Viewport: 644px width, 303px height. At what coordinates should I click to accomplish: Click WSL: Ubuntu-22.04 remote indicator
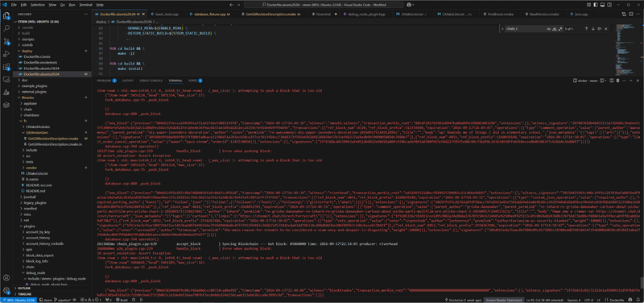(x=19, y=300)
